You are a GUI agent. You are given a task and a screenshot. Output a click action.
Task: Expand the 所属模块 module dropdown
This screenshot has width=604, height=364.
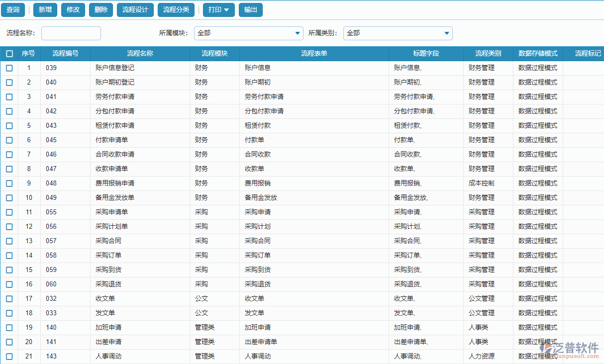[298, 33]
